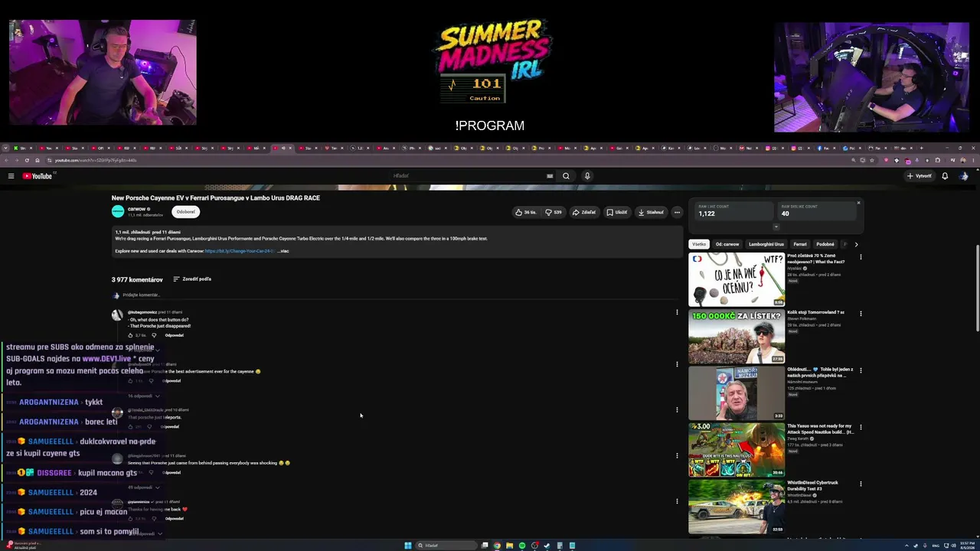Click the browser address bar URL

(96, 160)
